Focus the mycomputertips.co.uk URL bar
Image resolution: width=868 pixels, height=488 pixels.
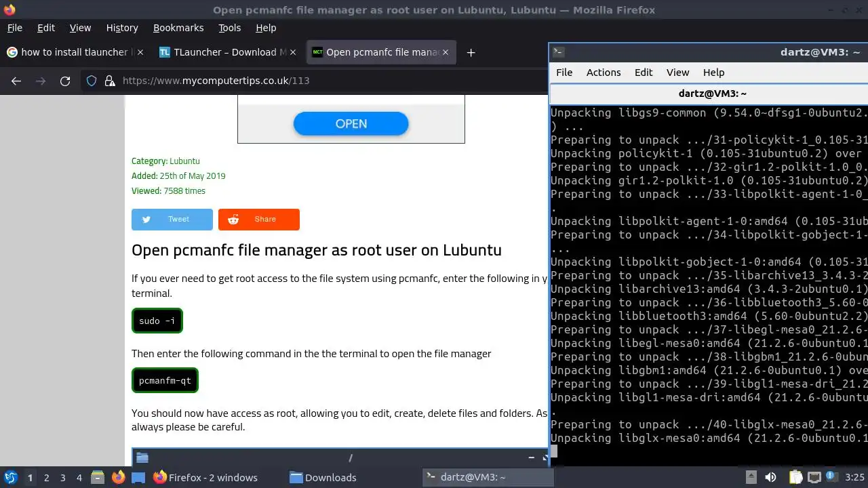216,81
